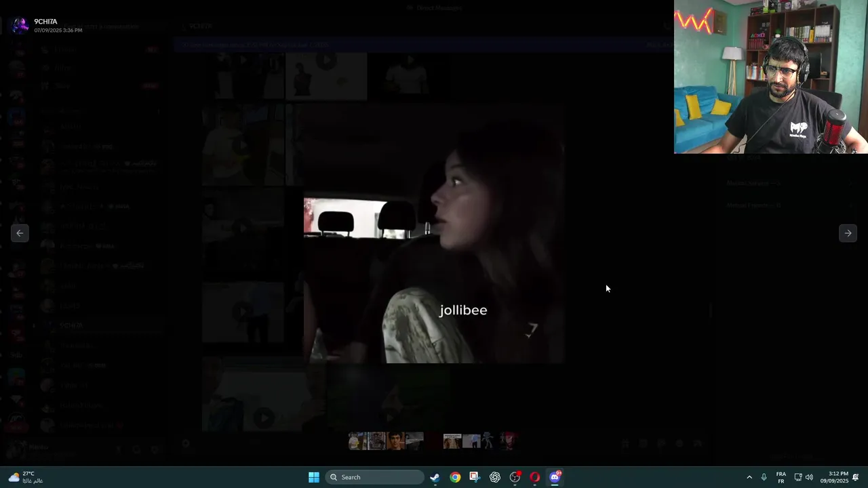Click the microphone icon in system tray
The width and height of the screenshot is (868, 488).
[x=764, y=477]
